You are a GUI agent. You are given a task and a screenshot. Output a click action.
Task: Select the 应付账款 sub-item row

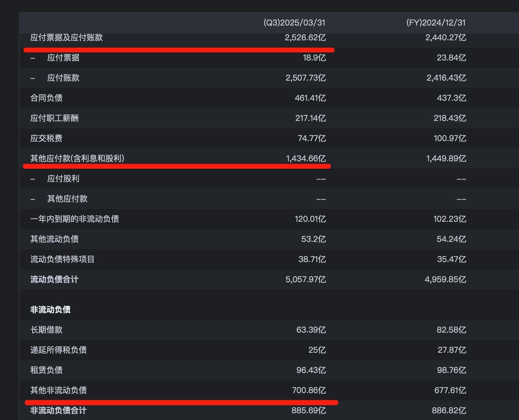pos(63,78)
